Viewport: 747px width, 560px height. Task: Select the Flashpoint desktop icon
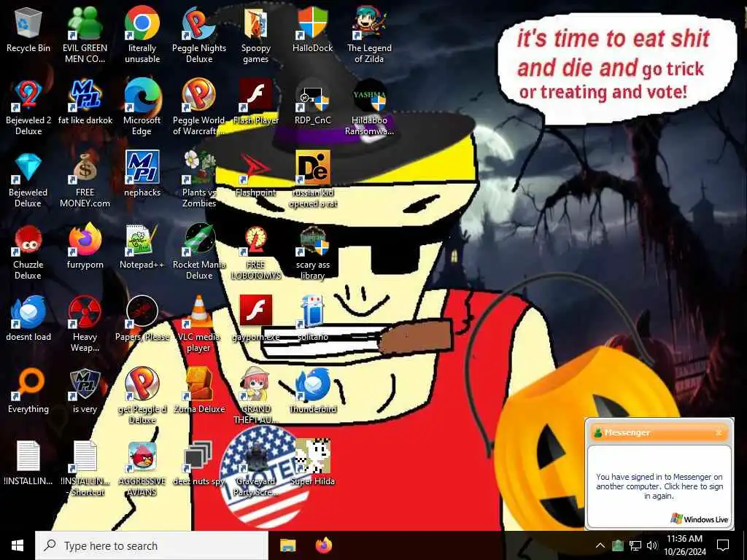coord(256,168)
